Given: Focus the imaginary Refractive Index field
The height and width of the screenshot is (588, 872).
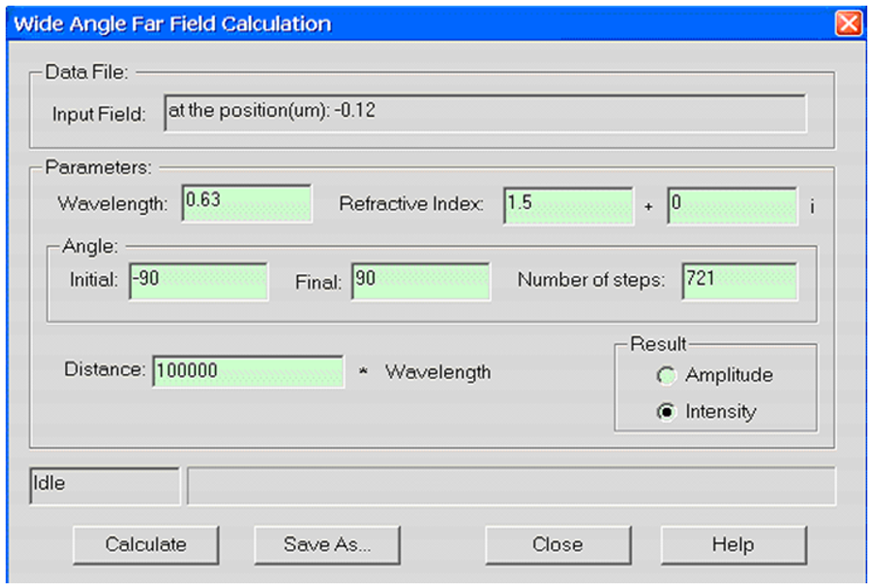Looking at the screenshot, I should point(732,205).
